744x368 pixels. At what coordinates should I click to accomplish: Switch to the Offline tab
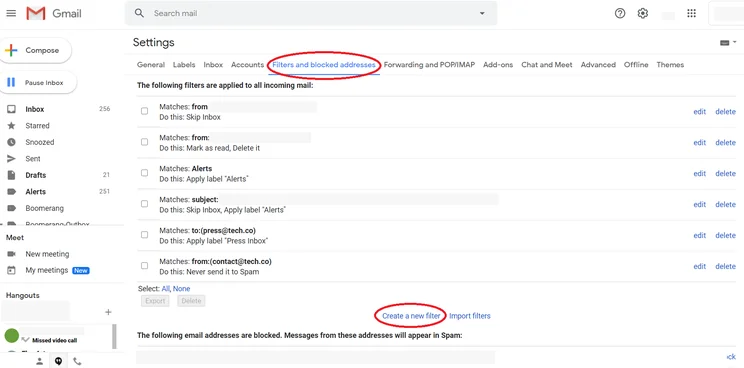click(x=636, y=65)
